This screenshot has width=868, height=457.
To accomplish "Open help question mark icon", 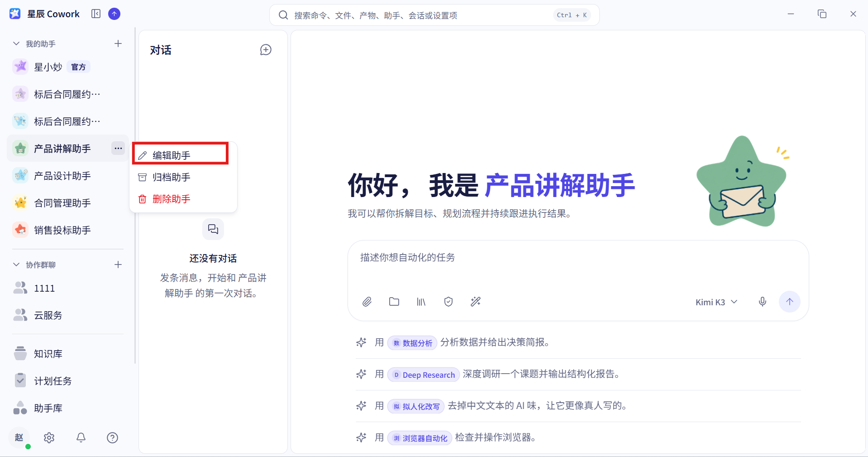I will [x=113, y=438].
